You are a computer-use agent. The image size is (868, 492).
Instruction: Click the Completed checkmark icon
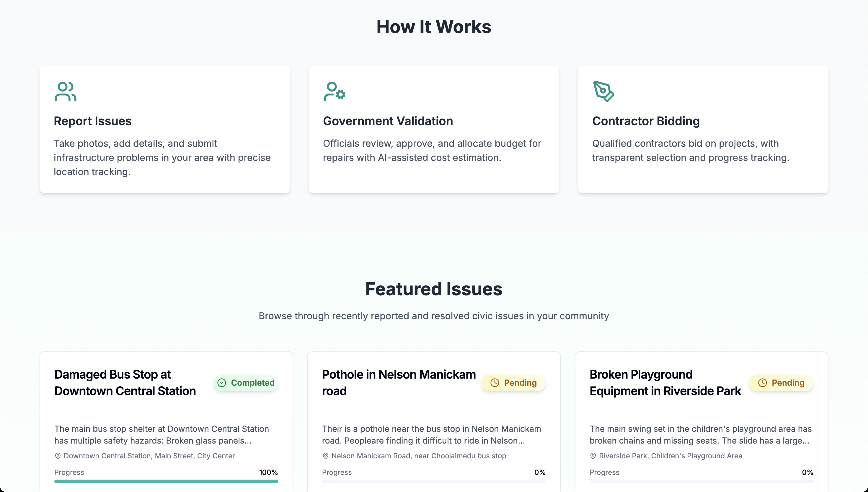click(221, 382)
